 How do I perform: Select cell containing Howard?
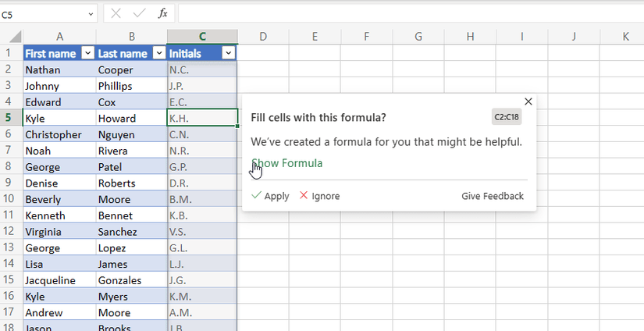pos(132,118)
